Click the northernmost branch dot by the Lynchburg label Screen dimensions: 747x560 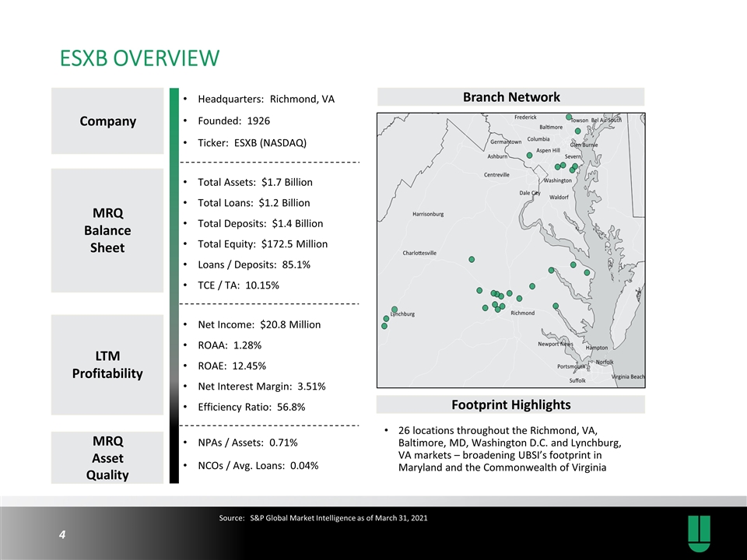coord(395,310)
